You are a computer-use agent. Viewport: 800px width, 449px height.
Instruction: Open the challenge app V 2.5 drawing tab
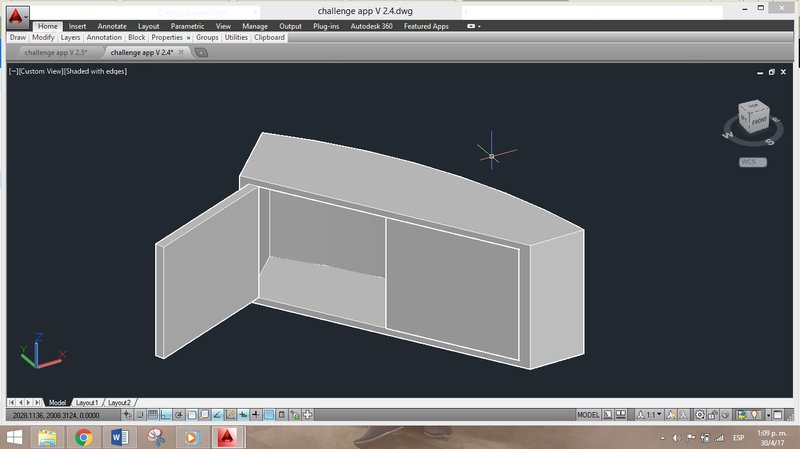[x=55, y=52]
